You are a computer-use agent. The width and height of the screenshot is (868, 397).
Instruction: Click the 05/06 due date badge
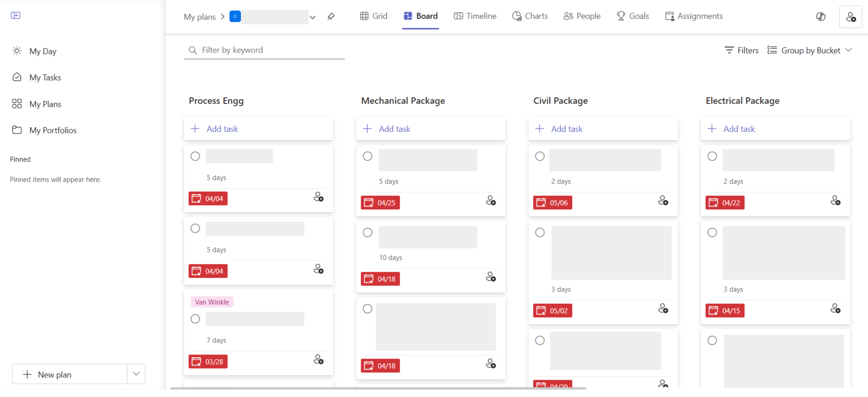tap(552, 203)
